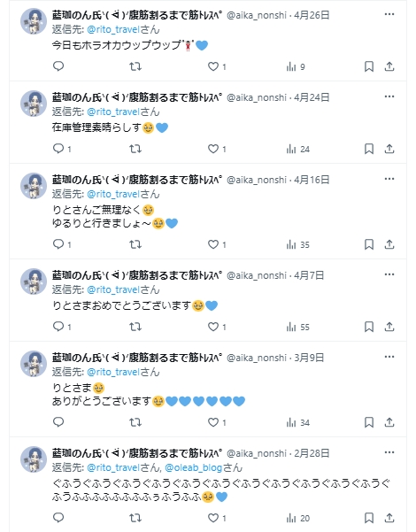Like the April 26 tweet
The height and width of the screenshot is (532, 416).
click(217, 66)
